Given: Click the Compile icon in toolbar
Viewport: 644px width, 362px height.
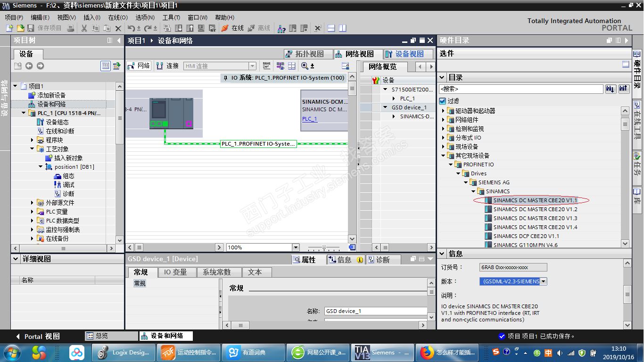Looking at the screenshot, I should [168, 28].
